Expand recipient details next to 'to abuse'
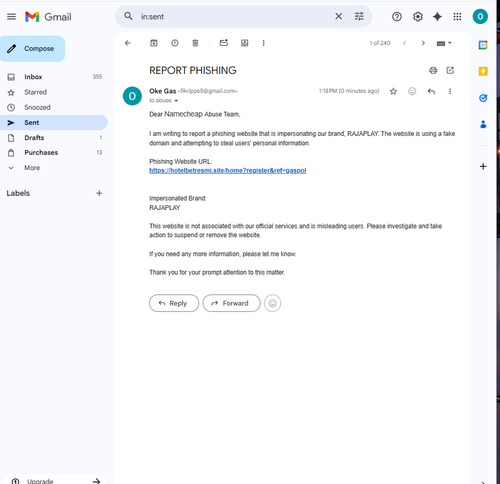 coord(176,101)
